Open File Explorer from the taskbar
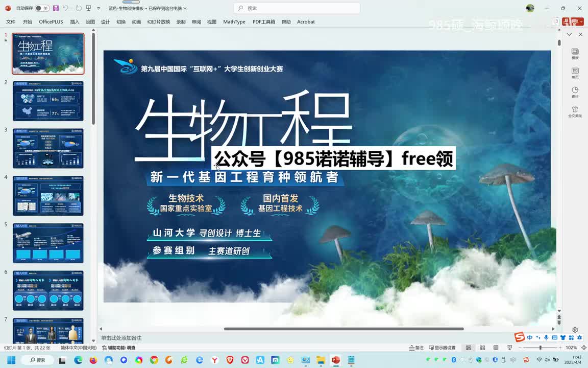 click(321, 360)
